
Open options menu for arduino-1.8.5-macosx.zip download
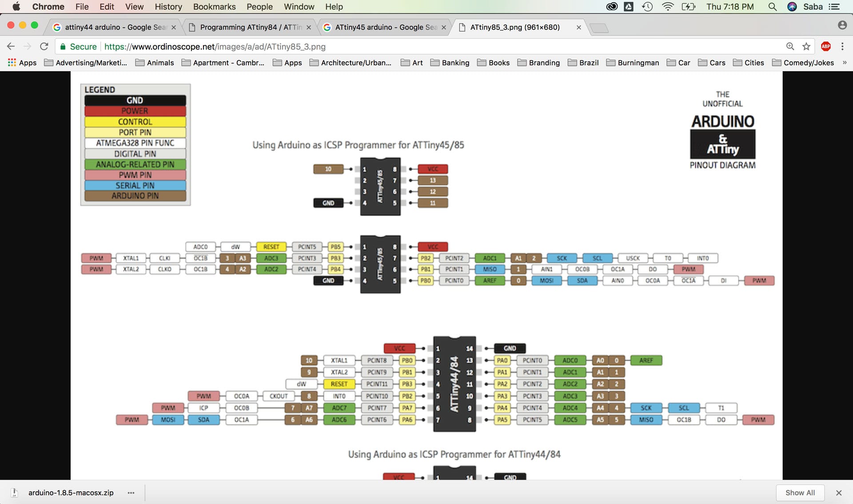click(131, 493)
